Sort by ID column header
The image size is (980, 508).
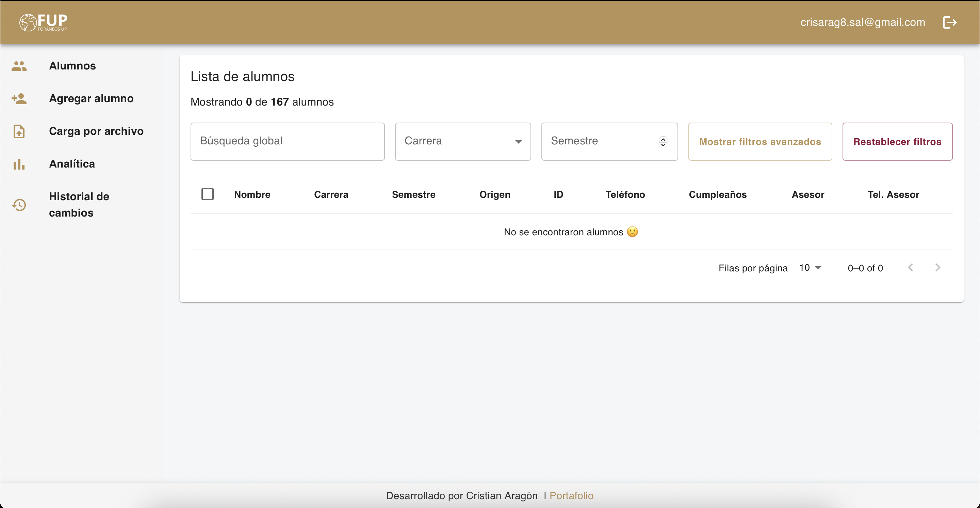click(x=558, y=194)
